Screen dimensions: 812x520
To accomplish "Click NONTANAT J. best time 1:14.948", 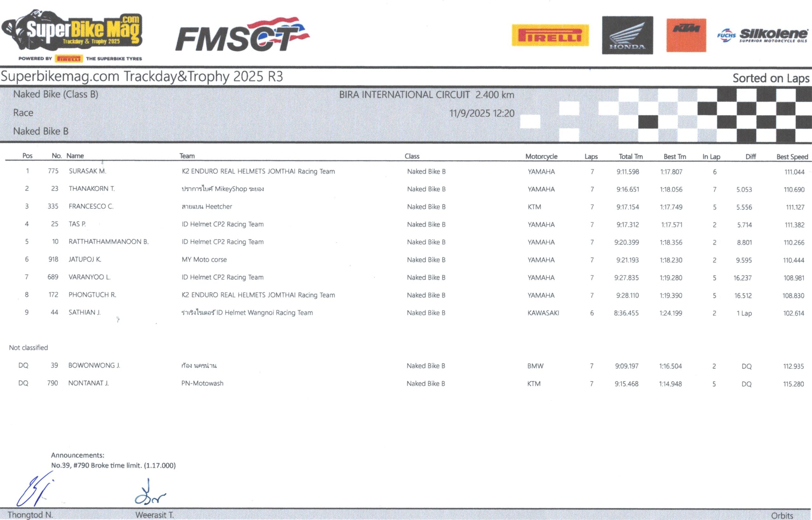I will pyautogui.click(x=670, y=384).
